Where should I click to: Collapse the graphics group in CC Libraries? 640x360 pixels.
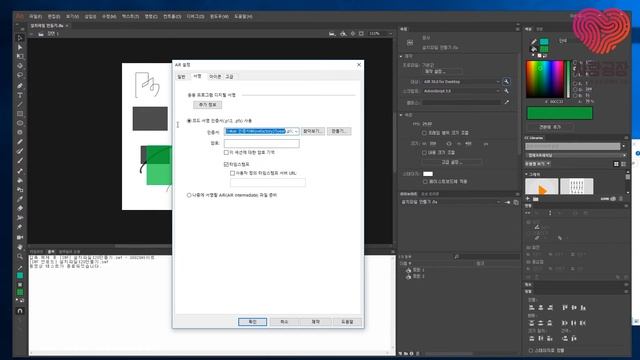tap(527, 174)
